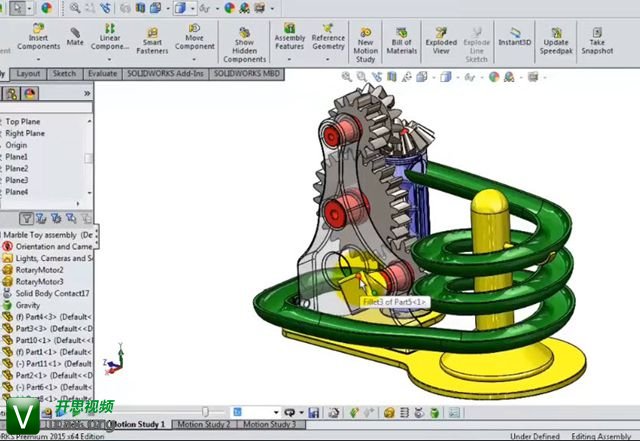Create a New Motion Study
The width and height of the screenshot is (640, 441).
365,45
